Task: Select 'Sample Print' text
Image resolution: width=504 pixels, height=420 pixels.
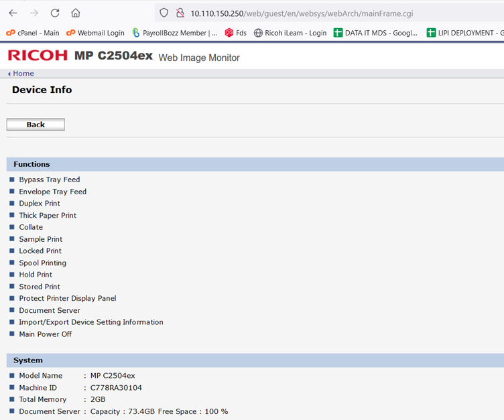Action: coord(41,239)
